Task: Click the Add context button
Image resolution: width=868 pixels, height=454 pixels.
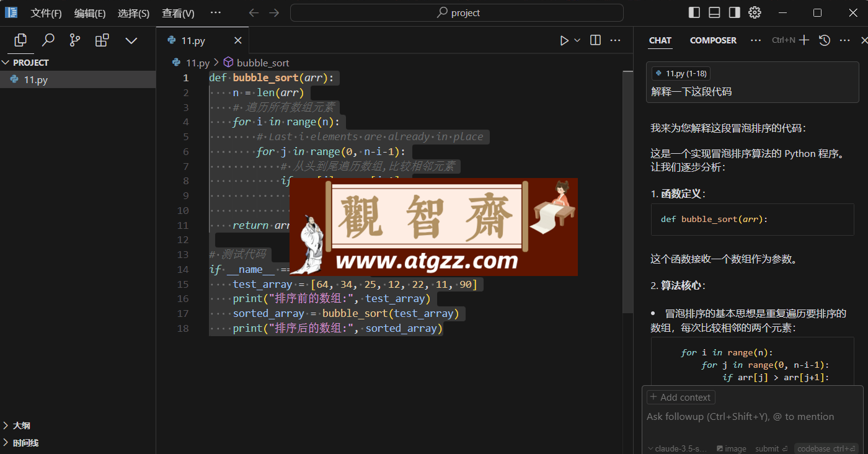Action: click(681, 397)
